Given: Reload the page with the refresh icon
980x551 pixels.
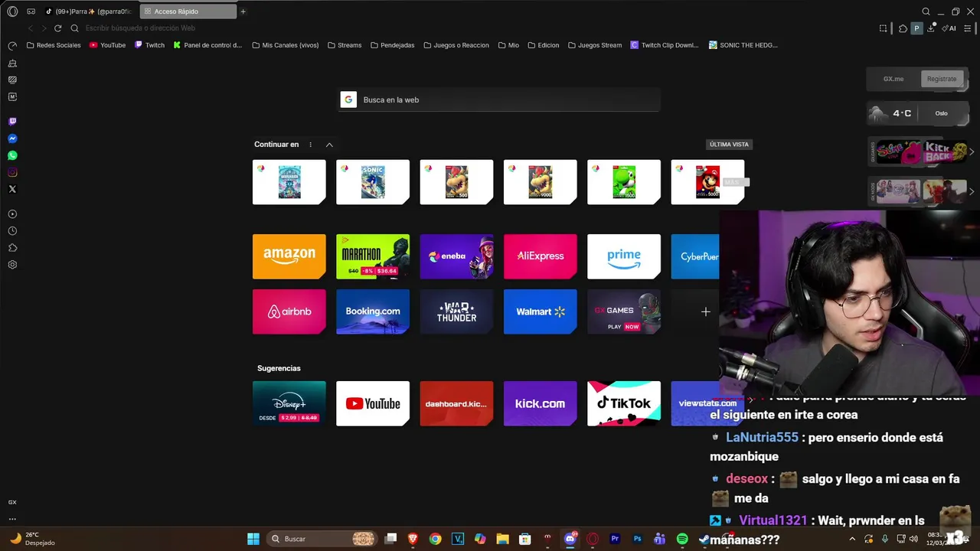Looking at the screenshot, I should coord(57,28).
